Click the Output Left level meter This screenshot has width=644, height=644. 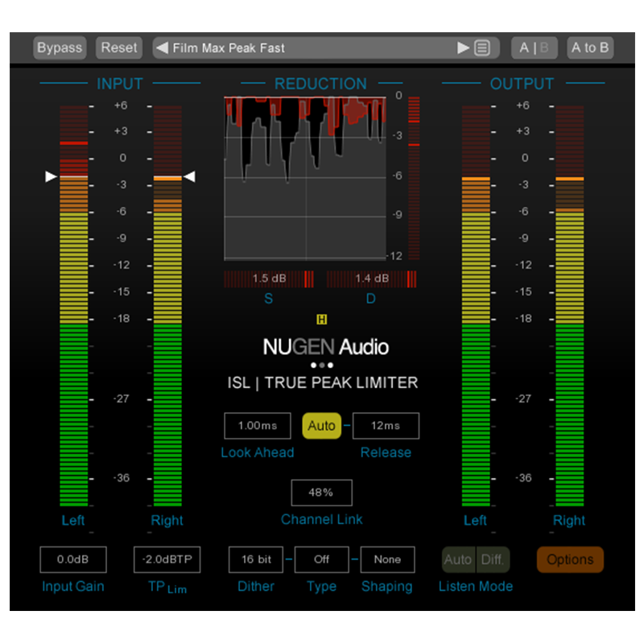pos(476,306)
